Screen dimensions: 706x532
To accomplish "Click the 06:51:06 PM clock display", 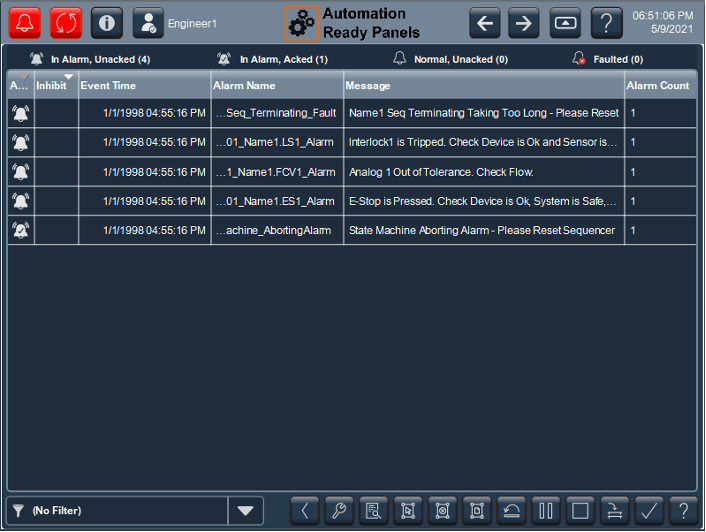I will pyautogui.click(x=663, y=16).
